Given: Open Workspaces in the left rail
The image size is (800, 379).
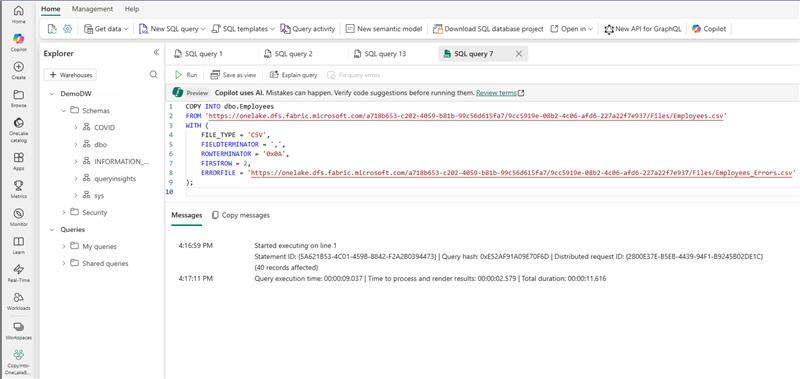Looking at the screenshot, I should 18,331.
